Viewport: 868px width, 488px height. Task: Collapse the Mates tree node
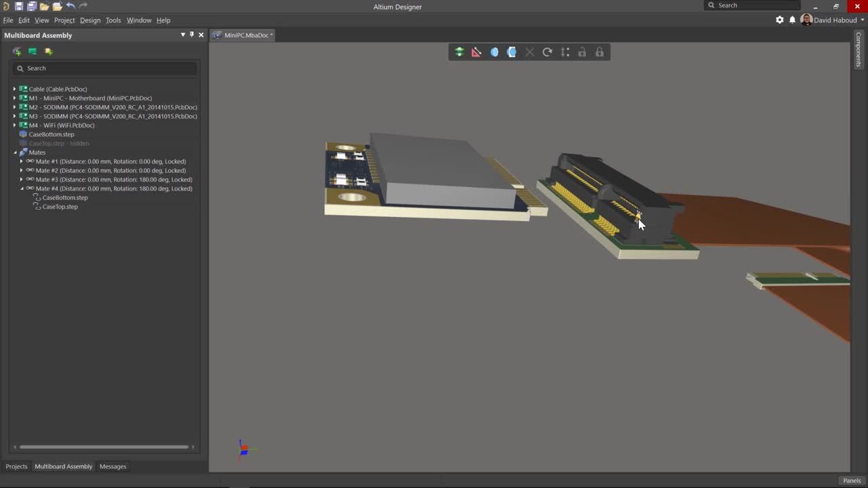[14, 152]
